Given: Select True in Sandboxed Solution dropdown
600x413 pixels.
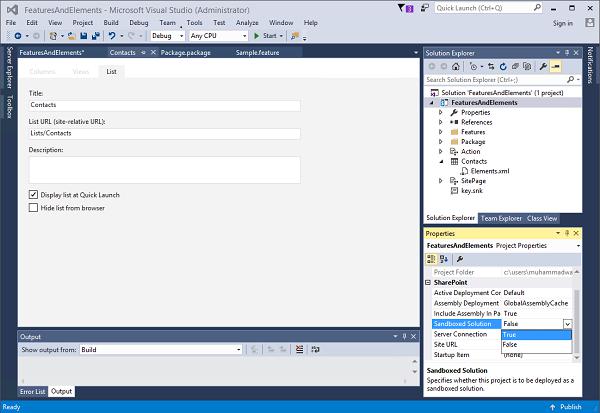Looking at the screenshot, I should [x=536, y=335].
